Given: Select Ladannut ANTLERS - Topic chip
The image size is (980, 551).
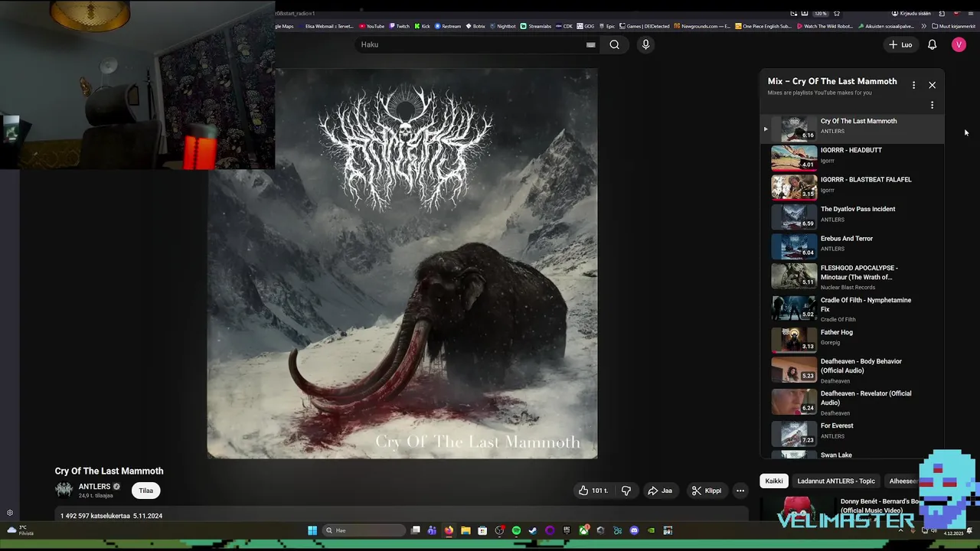Looking at the screenshot, I should click(836, 481).
